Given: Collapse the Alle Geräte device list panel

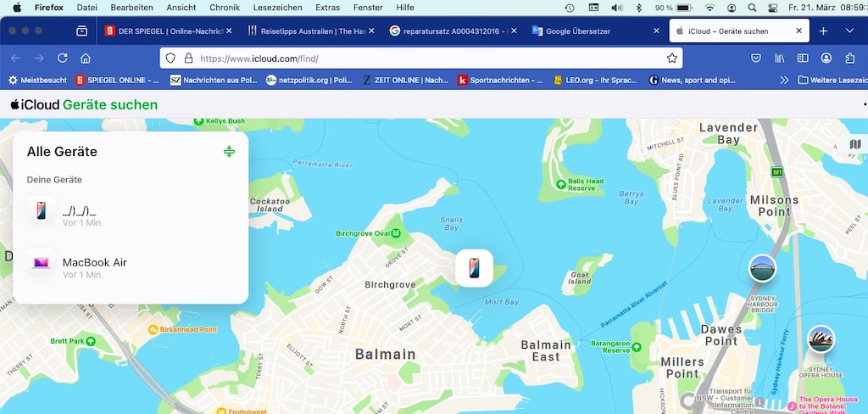Looking at the screenshot, I should 229,152.
